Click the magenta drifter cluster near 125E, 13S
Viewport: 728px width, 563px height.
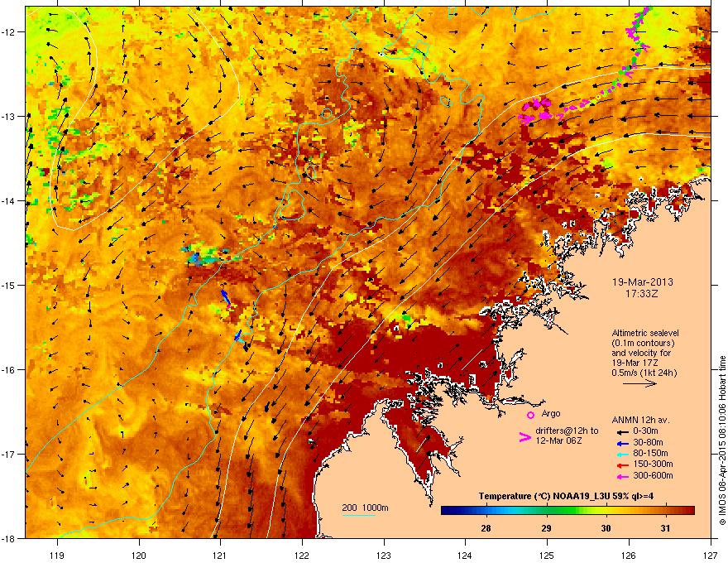[535, 112]
